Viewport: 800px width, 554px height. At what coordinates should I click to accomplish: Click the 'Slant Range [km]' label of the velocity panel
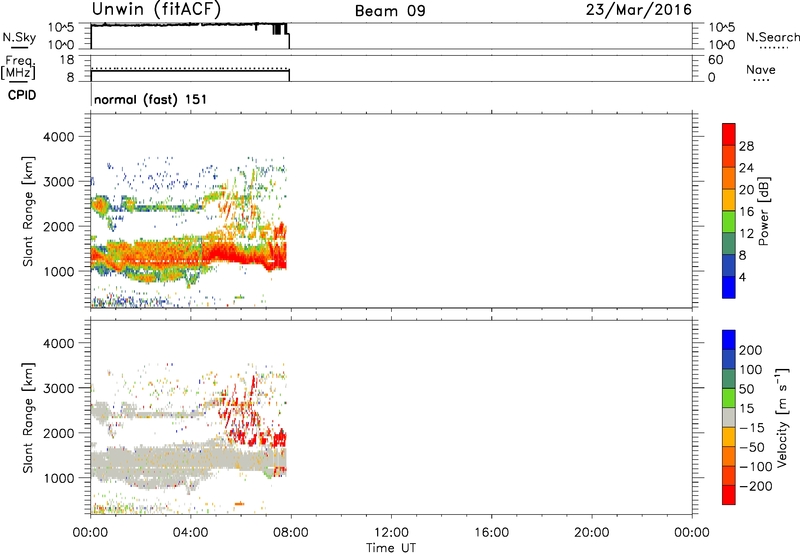pos(28,418)
